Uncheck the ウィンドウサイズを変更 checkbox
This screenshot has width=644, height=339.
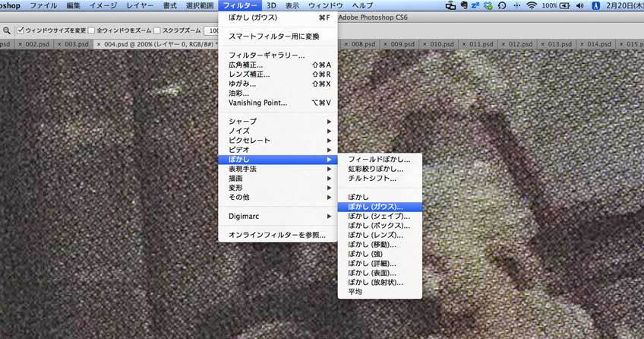tap(21, 31)
